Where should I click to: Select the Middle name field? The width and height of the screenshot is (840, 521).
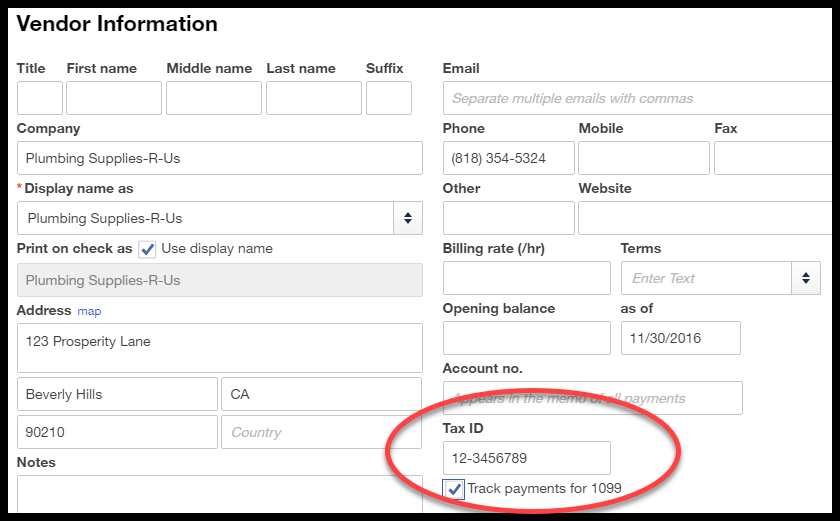(x=214, y=98)
